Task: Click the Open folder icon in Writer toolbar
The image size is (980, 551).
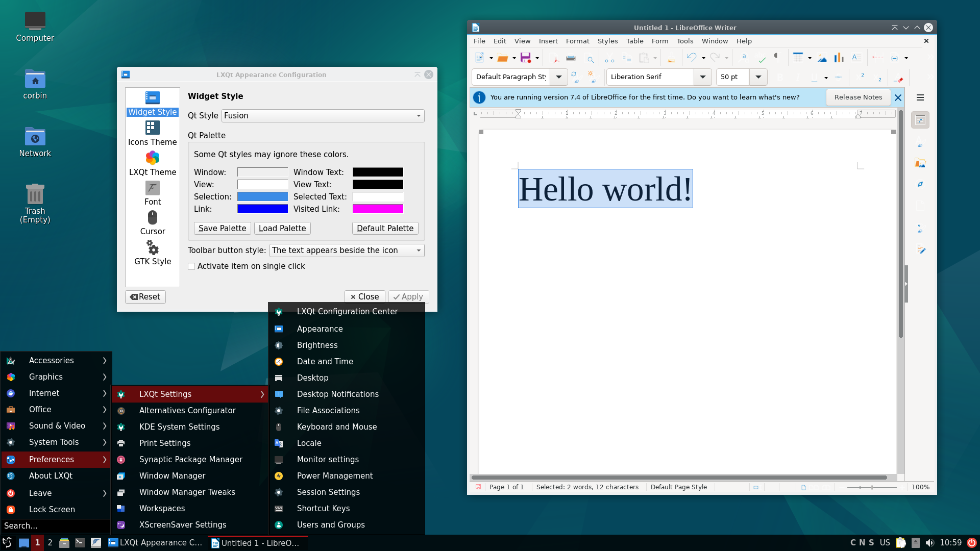Action: click(x=503, y=58)
